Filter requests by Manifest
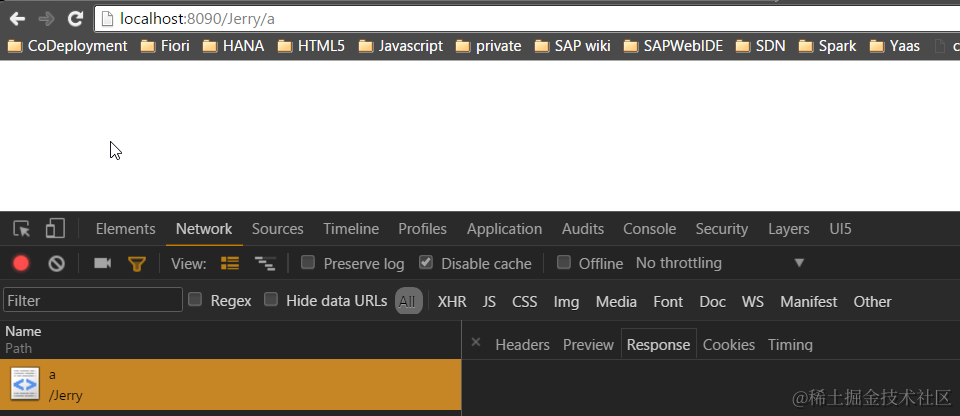 click(809, 301)
